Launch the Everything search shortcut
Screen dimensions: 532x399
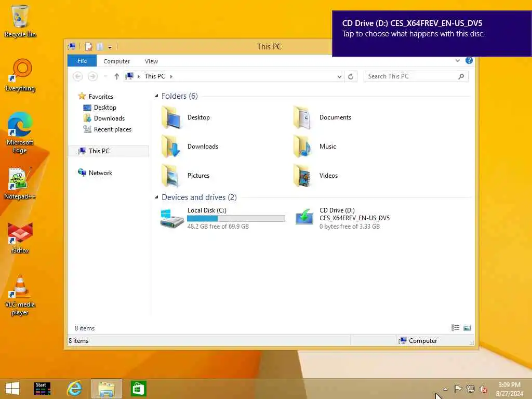tap(20, 75)
